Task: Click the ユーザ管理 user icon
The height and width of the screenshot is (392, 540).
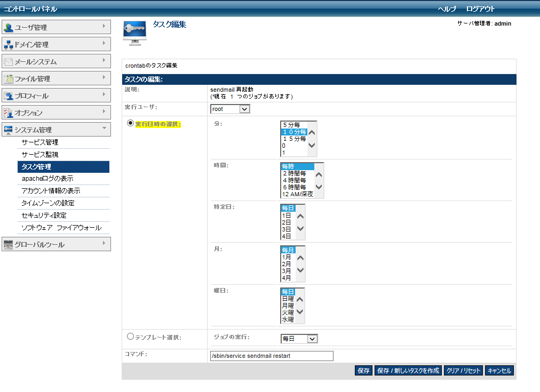Action: 9,28
